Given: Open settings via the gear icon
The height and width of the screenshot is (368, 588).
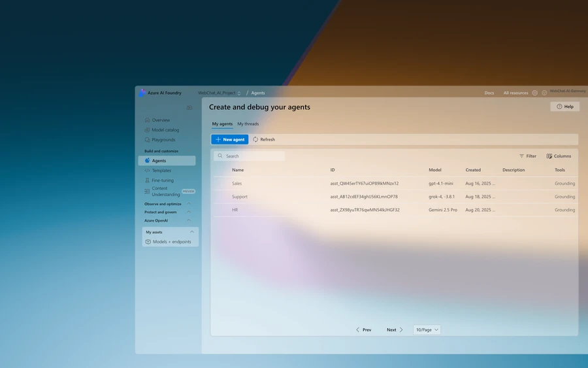Looking at the screenshot, I should coord(534,93).
